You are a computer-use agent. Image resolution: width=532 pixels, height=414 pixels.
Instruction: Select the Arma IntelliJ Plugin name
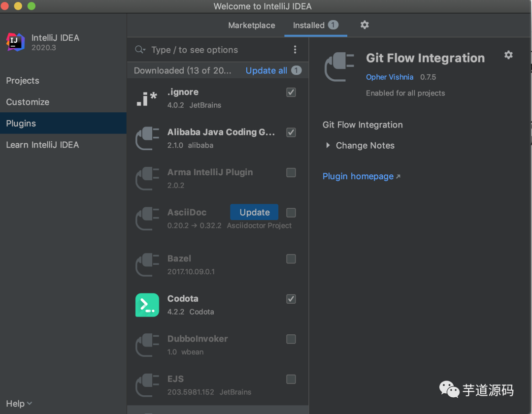click(210, 172)
